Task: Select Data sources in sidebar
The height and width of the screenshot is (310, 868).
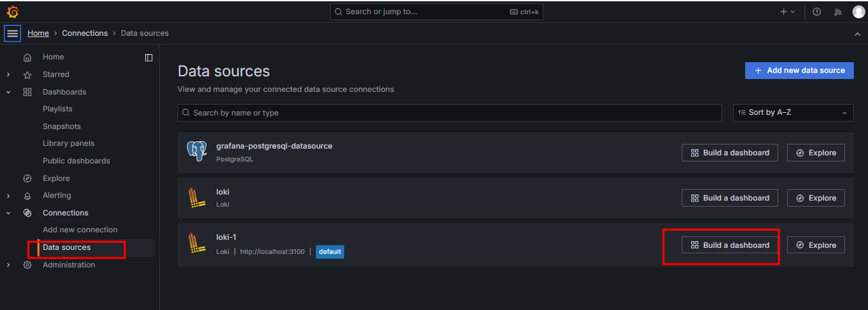Action: click(x=67, y=247)
